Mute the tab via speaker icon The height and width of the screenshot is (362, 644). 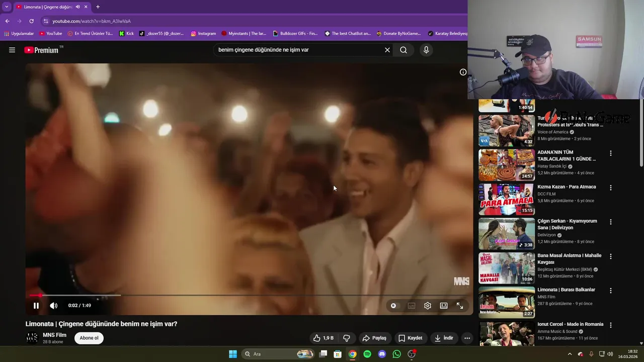coord(77,7)
